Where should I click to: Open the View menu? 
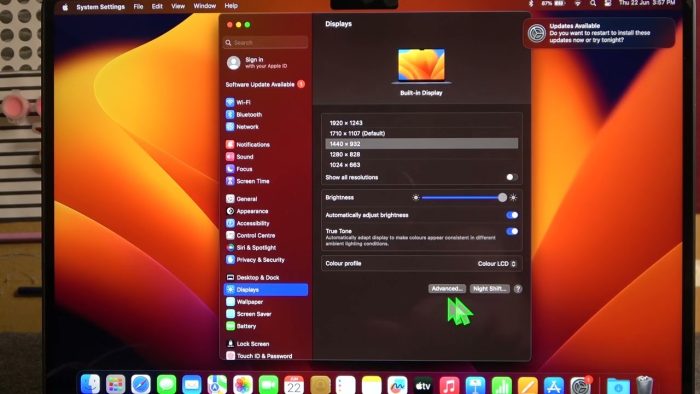pos(178,6)
